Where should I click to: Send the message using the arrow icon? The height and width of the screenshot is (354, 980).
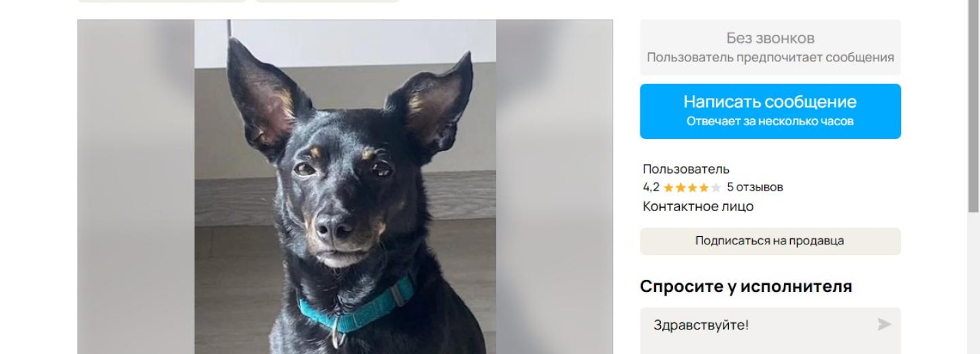(x=883, y=325)
